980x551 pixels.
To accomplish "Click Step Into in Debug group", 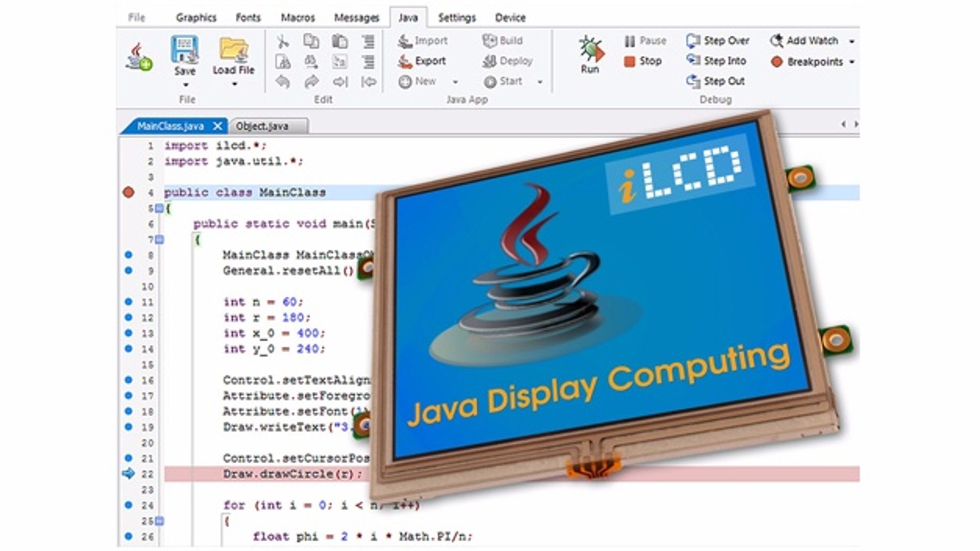I will coord(716,61).
